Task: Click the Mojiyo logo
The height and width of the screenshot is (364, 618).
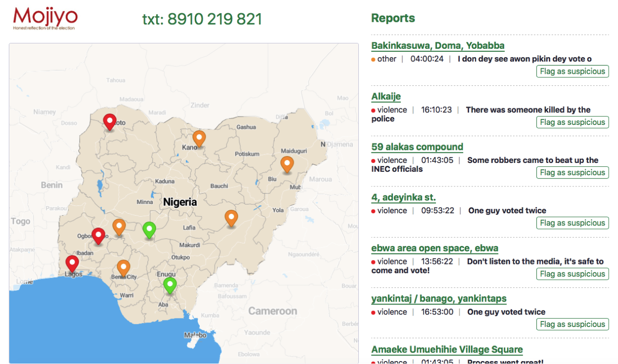Action: click(45, 19)
